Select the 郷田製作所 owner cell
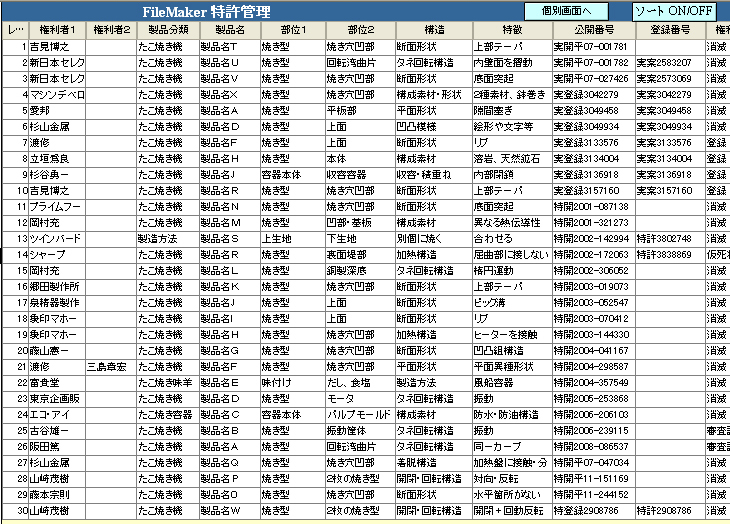The height and width of the screenshot is (524, 730). pos(57,287)
